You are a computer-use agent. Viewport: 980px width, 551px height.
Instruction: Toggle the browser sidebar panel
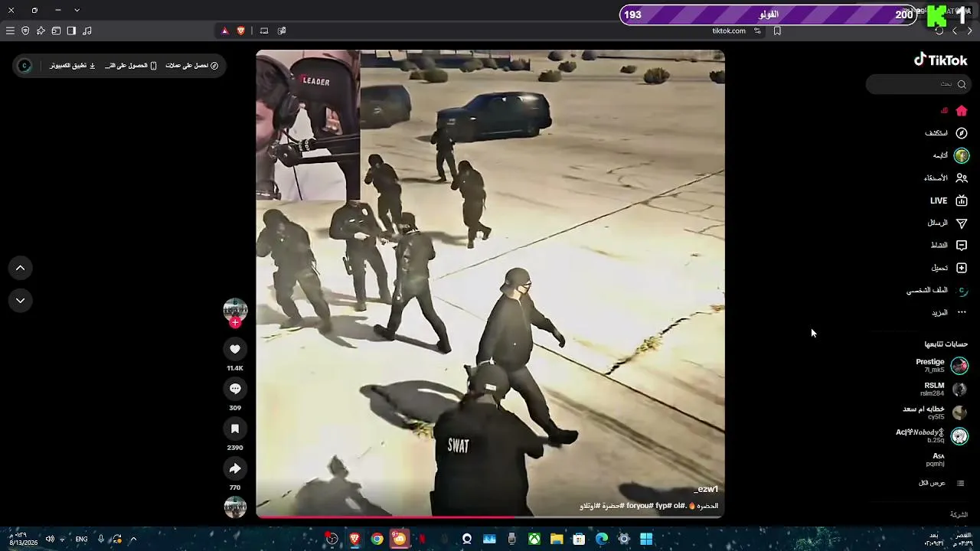coord(71,31)
